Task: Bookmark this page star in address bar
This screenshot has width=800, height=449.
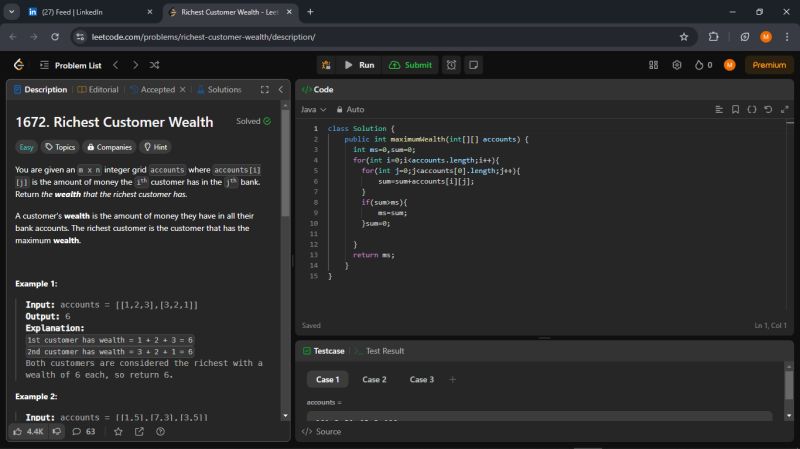Action: [x=684, y=37]
